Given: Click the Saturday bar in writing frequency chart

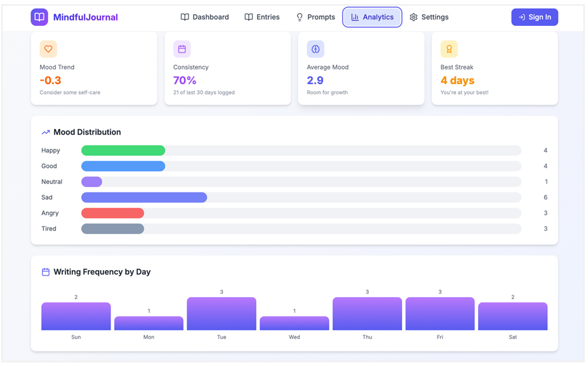Looking at the screenshot, I should pyautogui.click(x=512, y=316).
